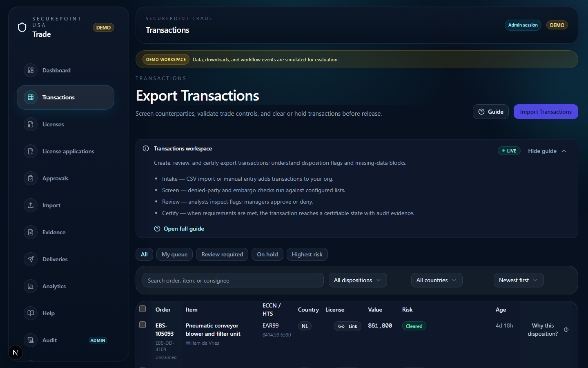Collapse the workspace with Hide guide chevron

[x=564, y=151]
